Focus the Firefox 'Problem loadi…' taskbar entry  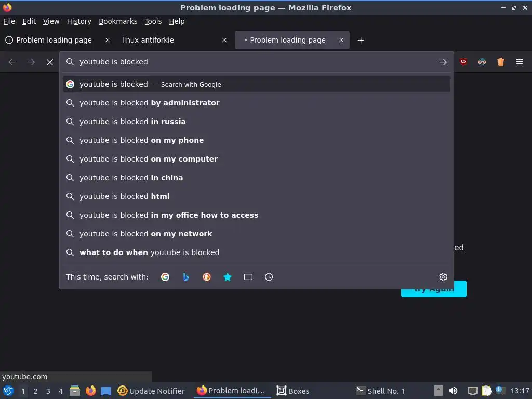231,391
